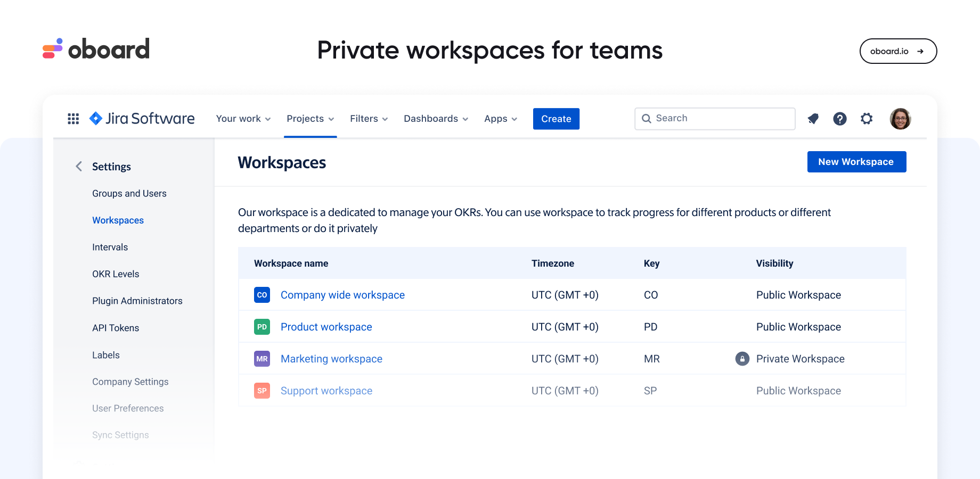Click UTC timezone in Company wide row

[565, 295]
